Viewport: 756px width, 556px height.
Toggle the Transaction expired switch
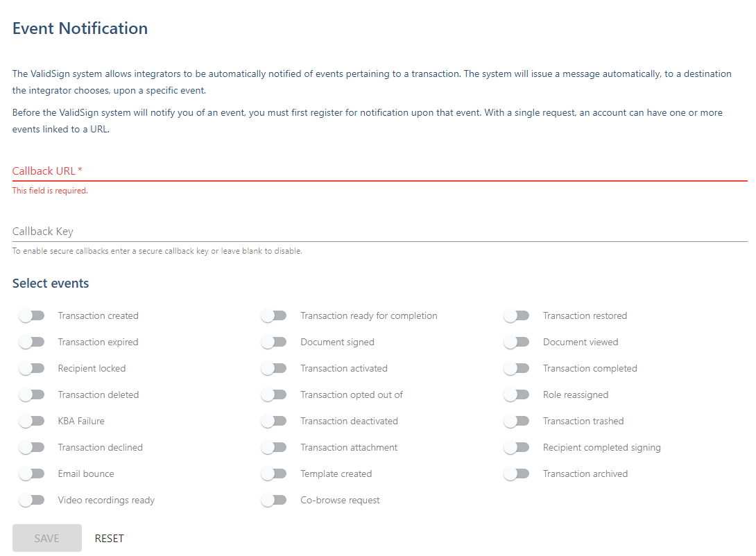[x=32, y=342]
